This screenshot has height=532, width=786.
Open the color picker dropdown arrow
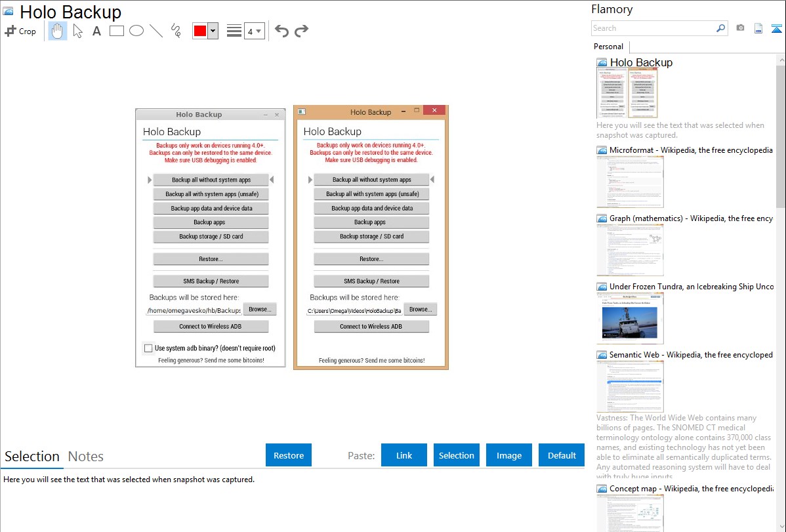click(213, 31)
